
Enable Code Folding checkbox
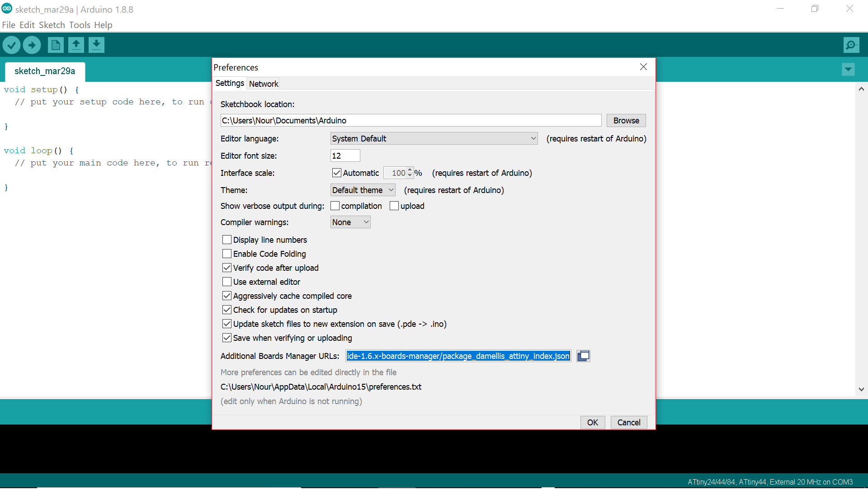coord(227,254)
